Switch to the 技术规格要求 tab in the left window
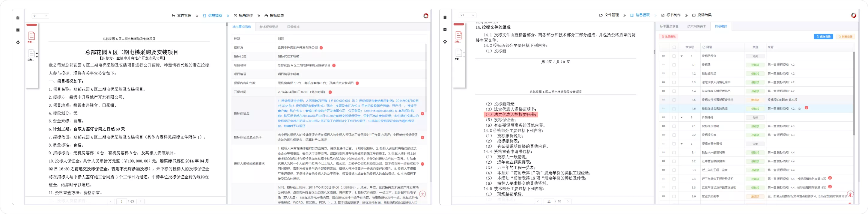The width and height of the screenshot is (868, 214). [x=269, y=27]
